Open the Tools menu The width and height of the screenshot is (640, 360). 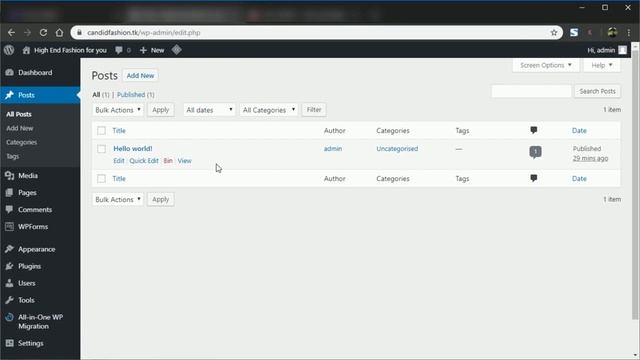coord(40,300)
